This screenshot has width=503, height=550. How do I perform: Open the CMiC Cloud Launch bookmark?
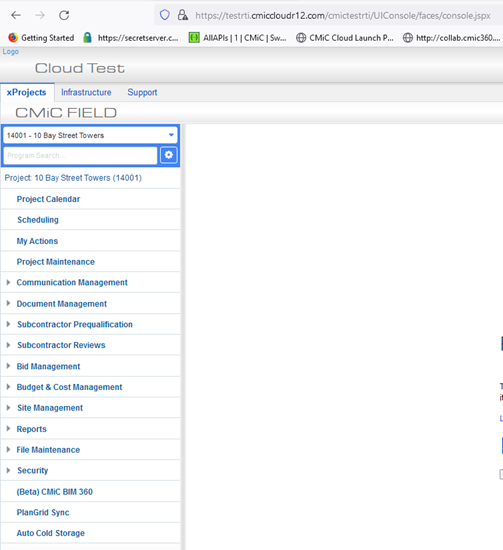coord(344,38)
